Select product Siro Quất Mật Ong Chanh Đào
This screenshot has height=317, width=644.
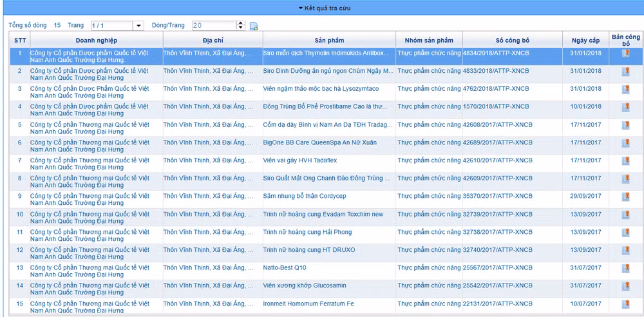(x=327, y=178)
